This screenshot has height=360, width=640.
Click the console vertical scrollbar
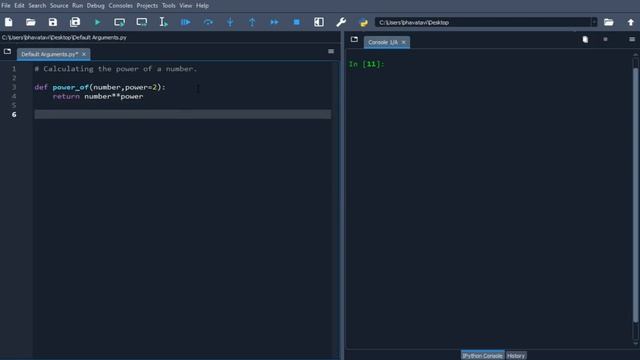(x=636, y=196)
